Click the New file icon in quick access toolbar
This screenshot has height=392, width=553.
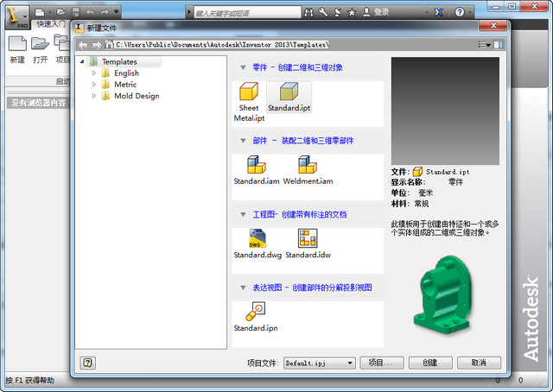[x=40, y=12]
